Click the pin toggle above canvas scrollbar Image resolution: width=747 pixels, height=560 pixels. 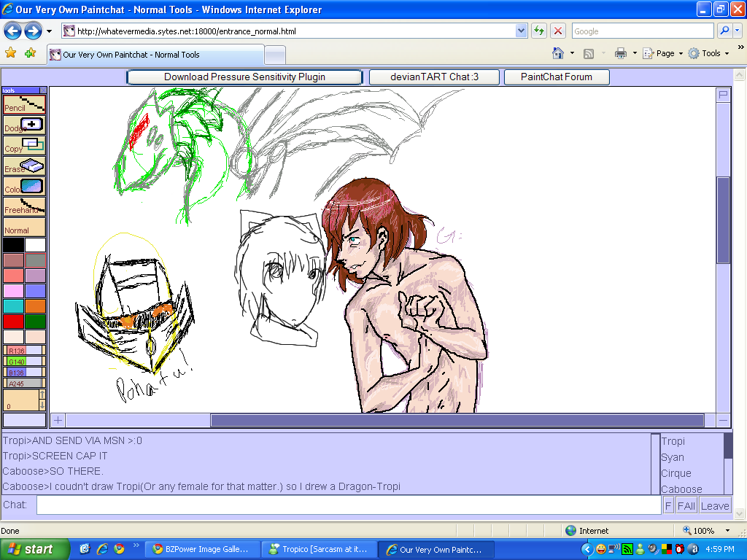(723, 95)
